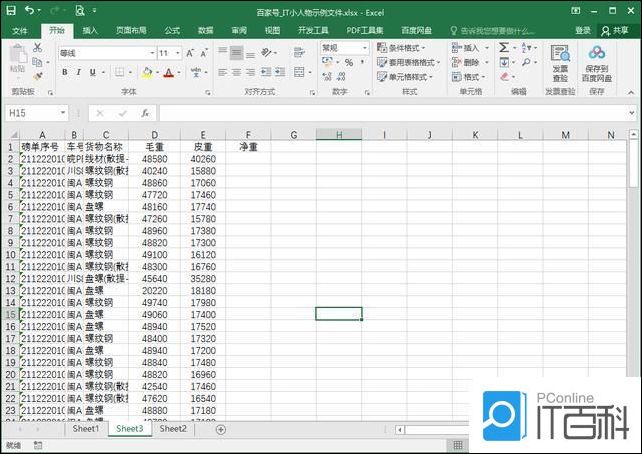Click Insert cells (插入) button
Viewport: 642px width, 454px height.
pos(470,48)
